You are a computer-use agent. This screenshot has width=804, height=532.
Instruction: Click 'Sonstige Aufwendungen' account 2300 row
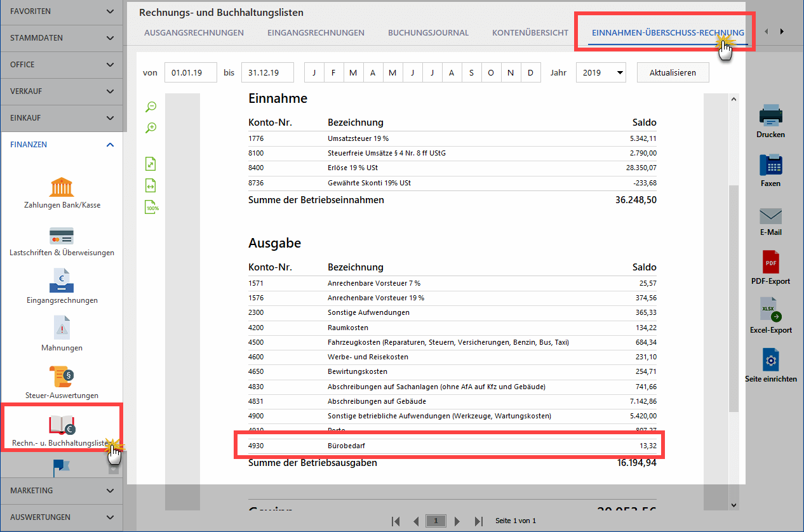(x=452, y=312)
